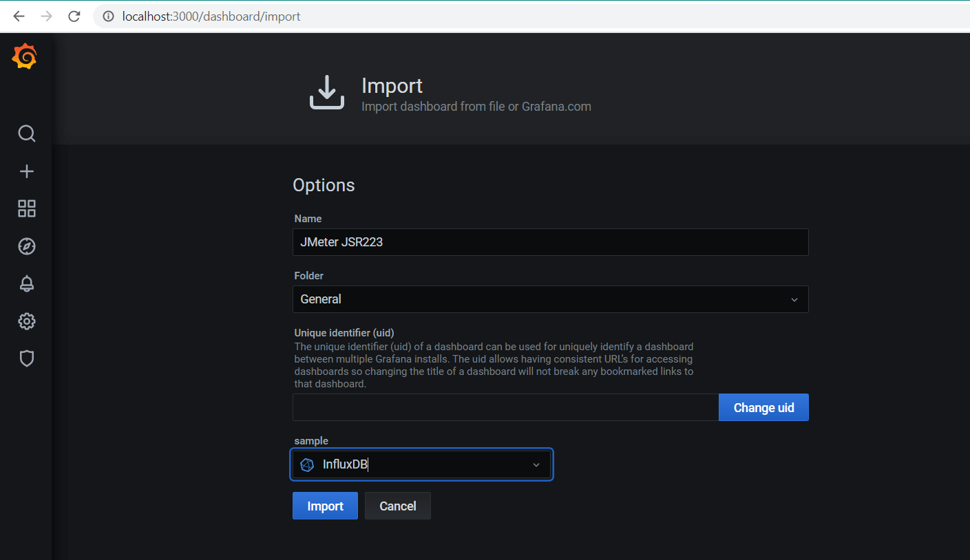Open Grafana home via the logo icon

coord(25,56)
